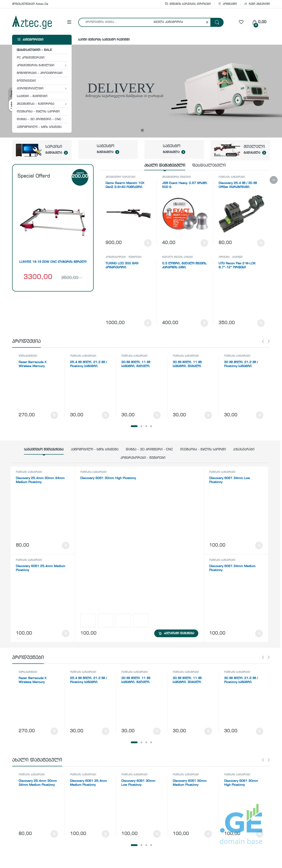Image resolution: width=282 pixels, height=868 pixels.
Task: Open the shopping cart icon in header
Action: pos(255,23)
